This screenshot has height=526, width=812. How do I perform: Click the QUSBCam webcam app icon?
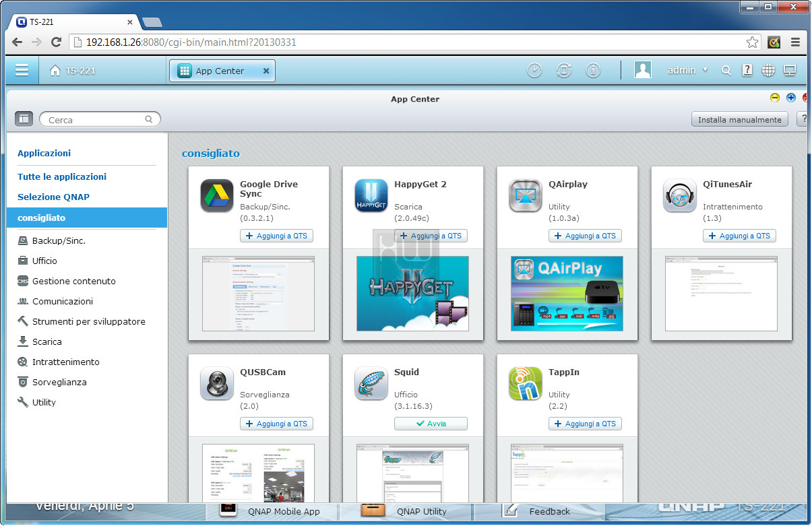[217, 384]
